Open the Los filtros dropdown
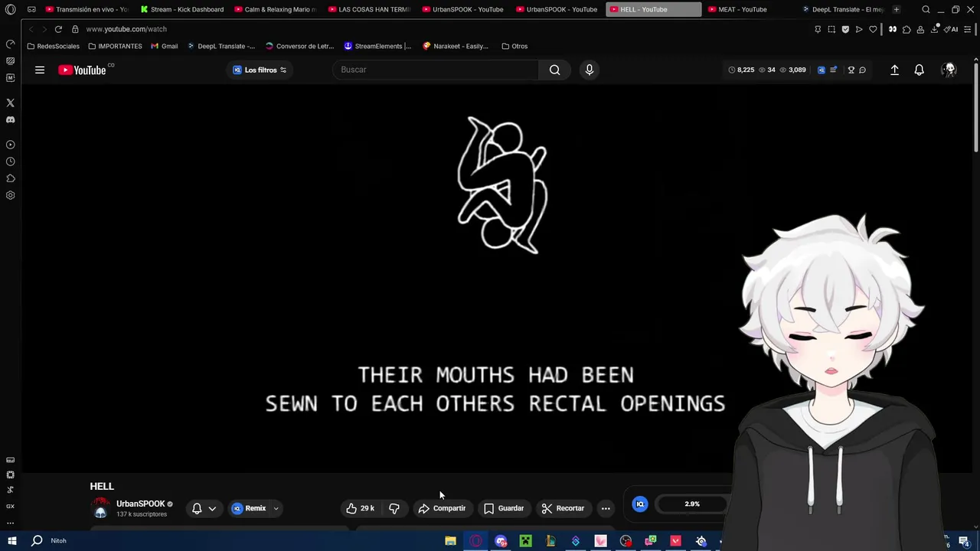Image resolution: width=980 pixels, height=551 pixels. [x=260, y=70]
